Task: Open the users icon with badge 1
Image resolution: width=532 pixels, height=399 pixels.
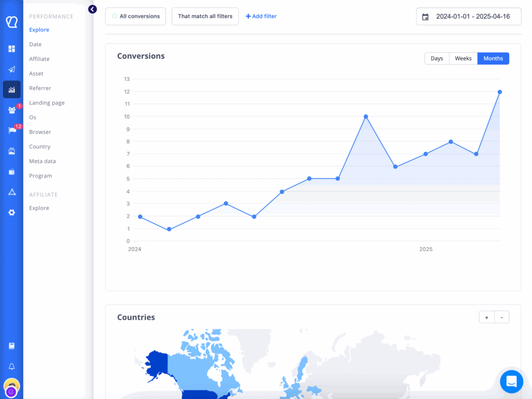Action: (11, 110)
